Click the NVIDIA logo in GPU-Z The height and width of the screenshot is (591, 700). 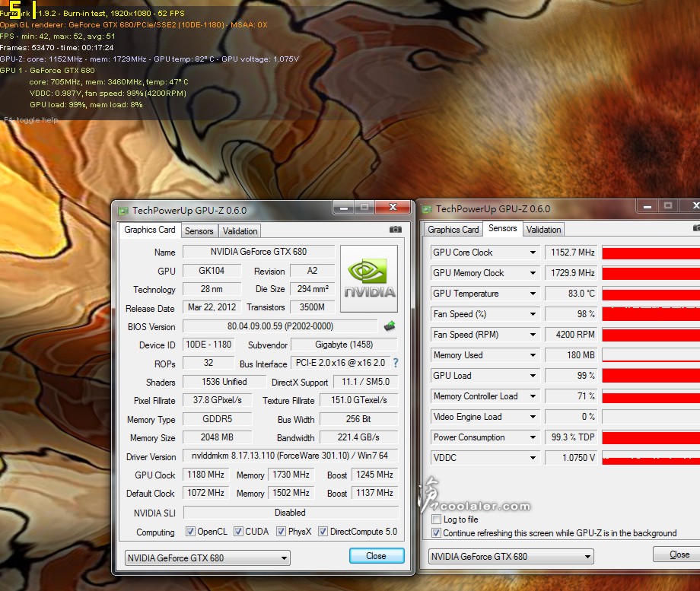[369, 278]
